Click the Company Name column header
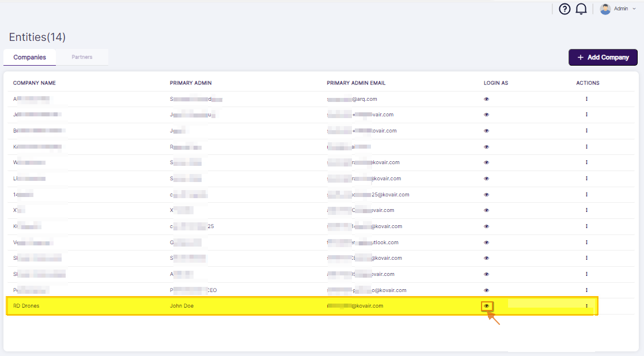The height and width of the screenshot is (356, 644). pos(35,83)
